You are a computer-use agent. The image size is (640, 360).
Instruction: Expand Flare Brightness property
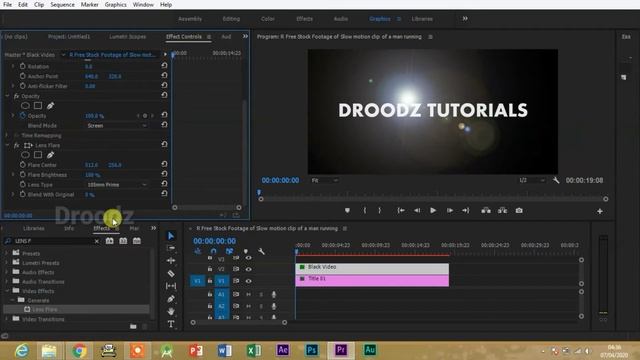point(13,174)
